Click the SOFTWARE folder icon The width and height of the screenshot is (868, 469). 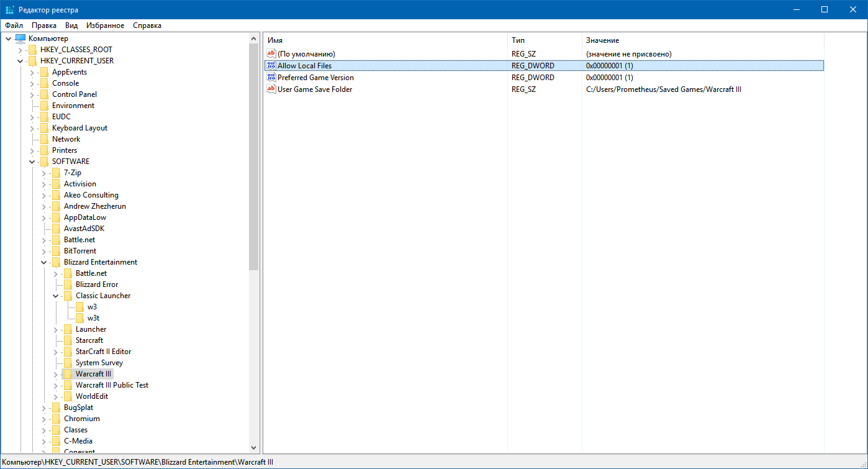pos(44,162)
